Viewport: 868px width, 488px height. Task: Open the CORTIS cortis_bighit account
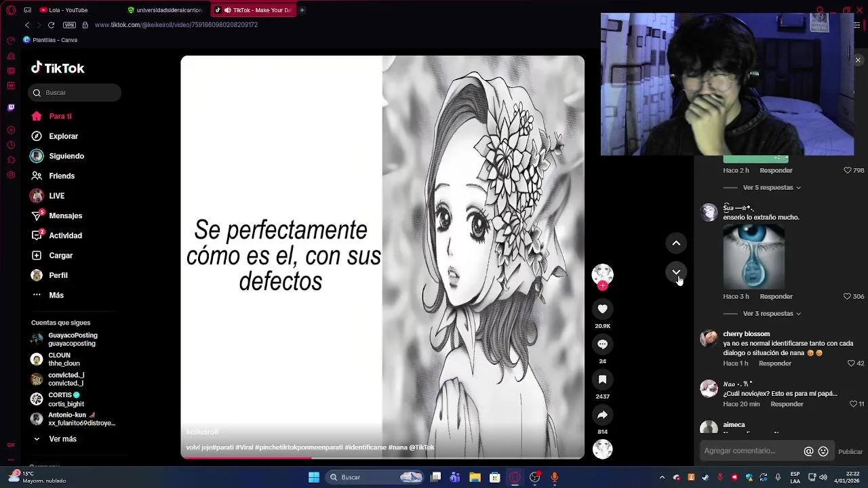click(x=58, y=399)
